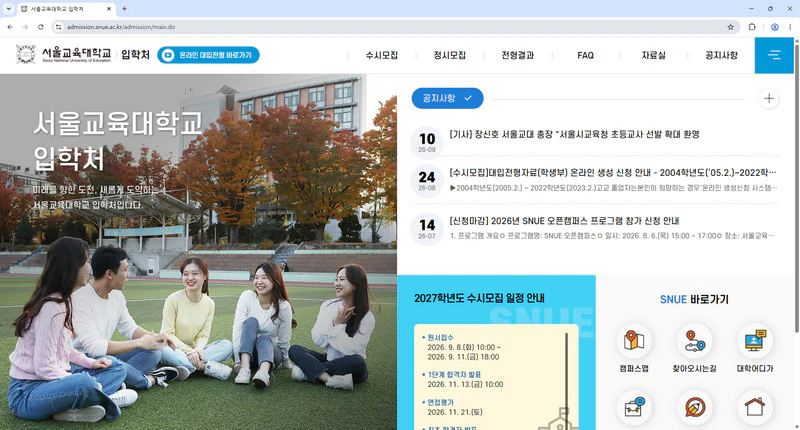Open the 공지사항 menu in header
The image size is (800, 430).
(x=721, y=55)
